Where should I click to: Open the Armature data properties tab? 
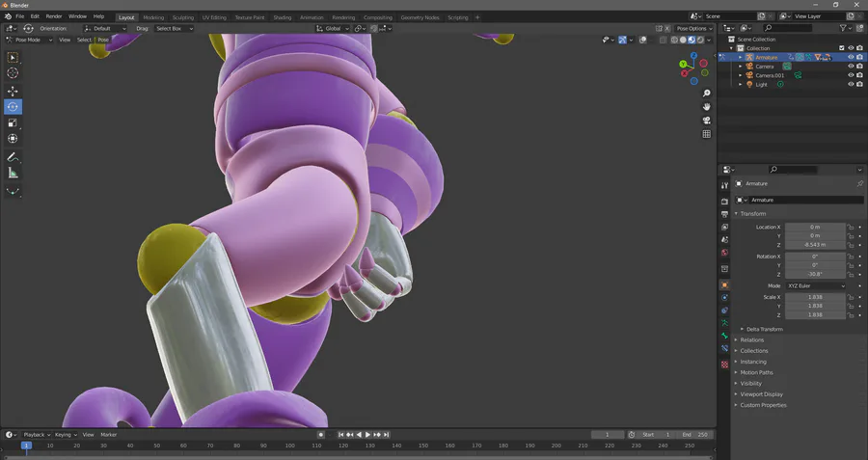724,323
